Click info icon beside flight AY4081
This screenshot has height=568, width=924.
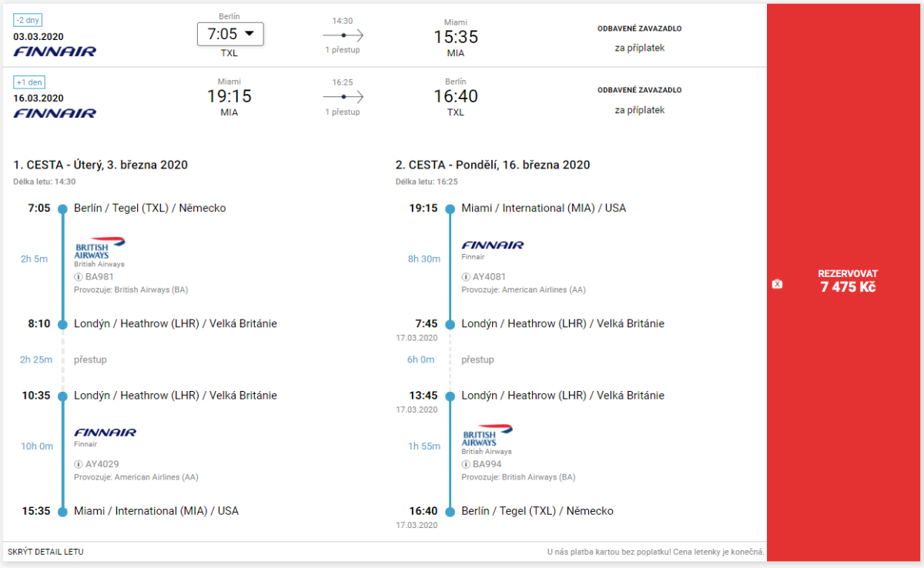(x=466, y=277)
